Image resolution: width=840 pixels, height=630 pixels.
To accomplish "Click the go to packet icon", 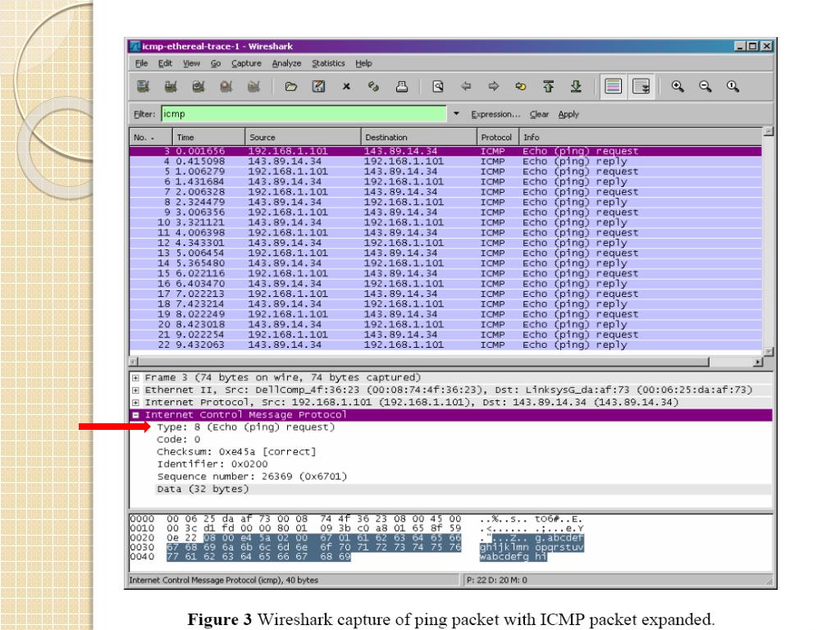I will (x=521, y=86).
